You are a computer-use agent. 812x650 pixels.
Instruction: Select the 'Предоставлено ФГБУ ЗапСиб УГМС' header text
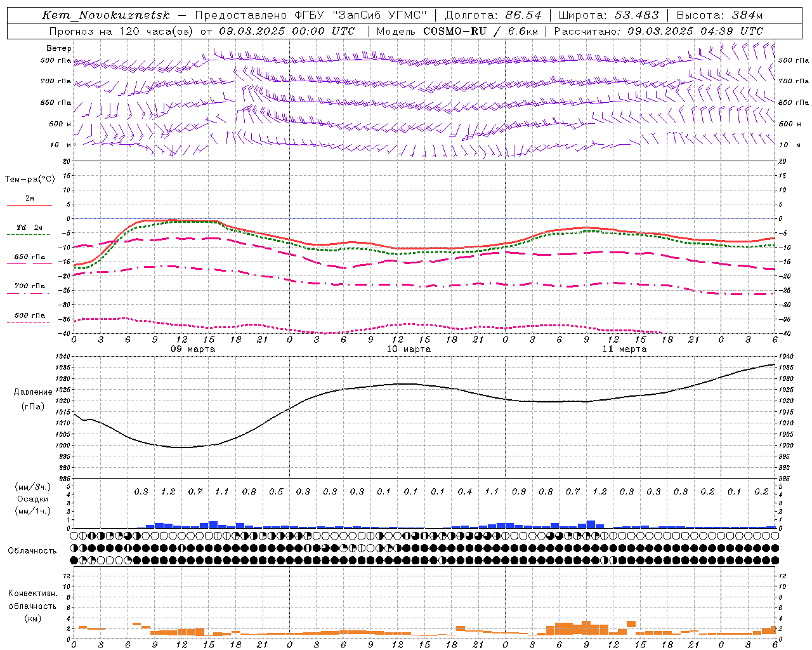[311, 15]
